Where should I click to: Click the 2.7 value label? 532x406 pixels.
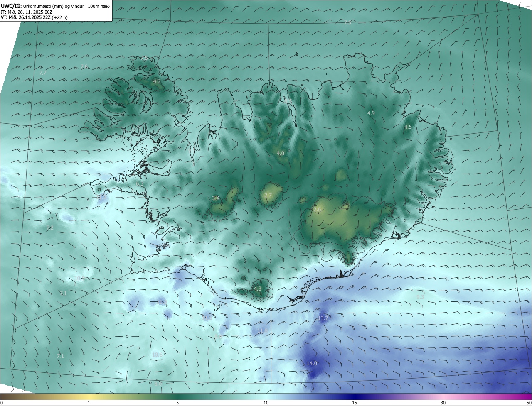(x=268, y=195)
